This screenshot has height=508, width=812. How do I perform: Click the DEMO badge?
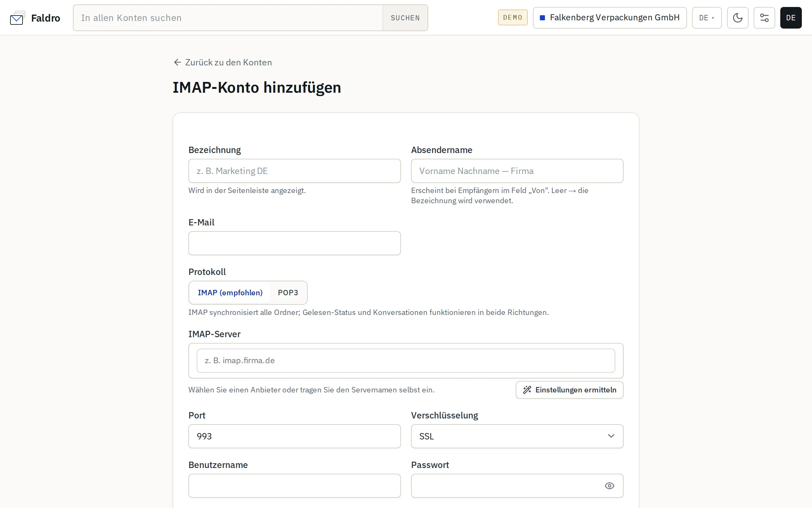click(512, 17)
